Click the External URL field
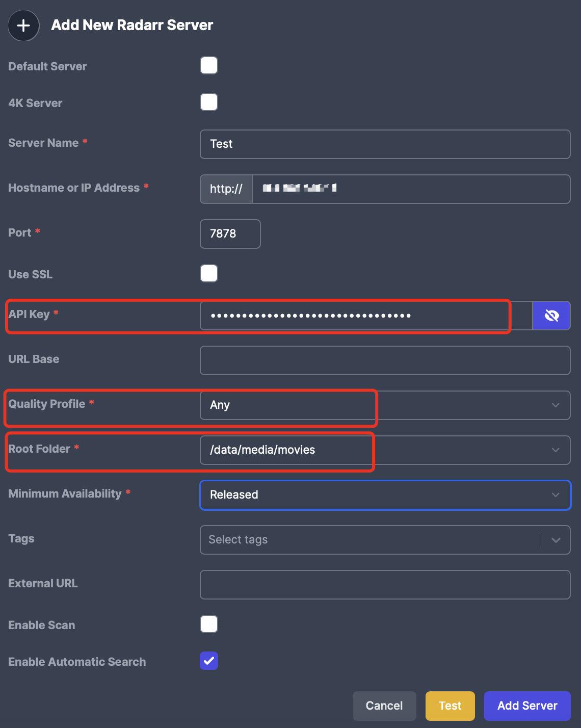581x728 pixels. (x=385, y=585)
